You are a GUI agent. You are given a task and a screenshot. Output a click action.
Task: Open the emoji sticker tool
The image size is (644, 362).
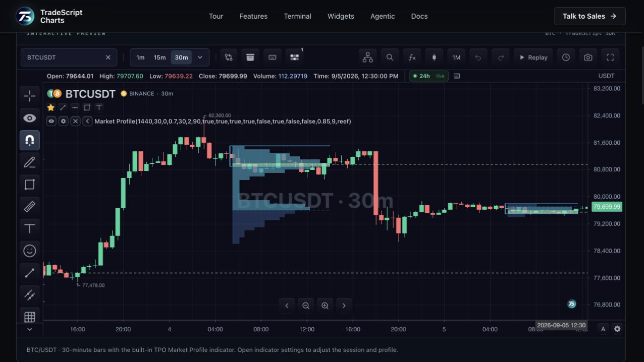pyautogui.click(x=30, y=251)
